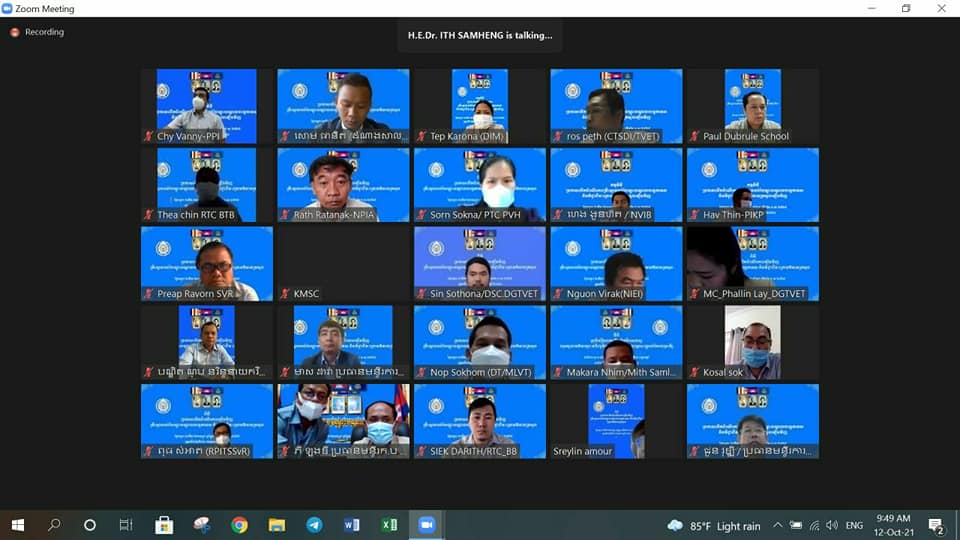960x540 pixels.
Task: Open the Microsoft Store taskbar icon
Action: 164,525
